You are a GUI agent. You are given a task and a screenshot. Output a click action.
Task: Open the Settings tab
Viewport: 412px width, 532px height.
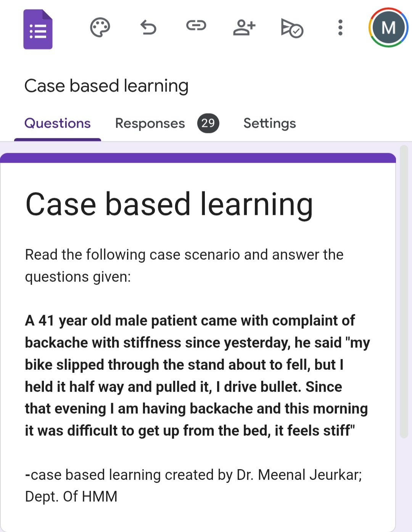pos(270,123)
